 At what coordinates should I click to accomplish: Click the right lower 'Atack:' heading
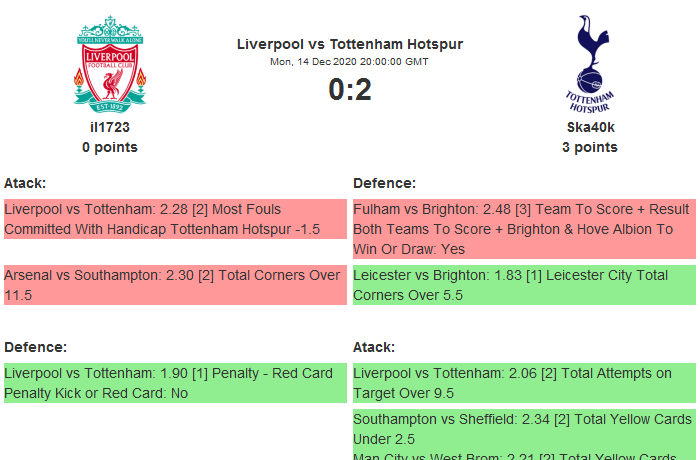[x=374, y=347]
